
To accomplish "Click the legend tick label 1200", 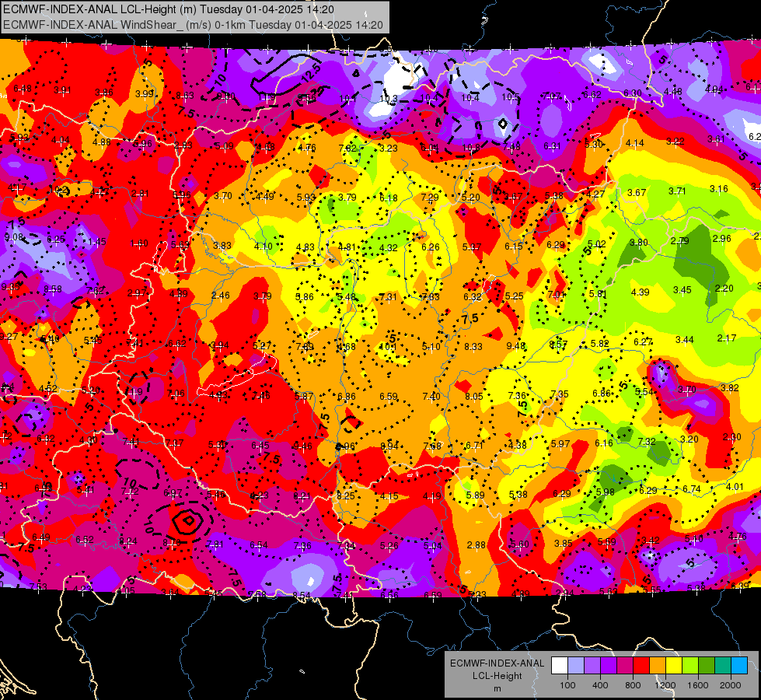I will point(665,685).
